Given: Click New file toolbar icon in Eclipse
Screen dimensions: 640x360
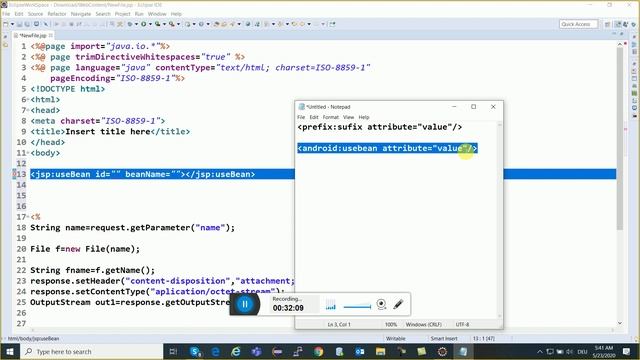Looking at the screenshot, I should 6,24.
